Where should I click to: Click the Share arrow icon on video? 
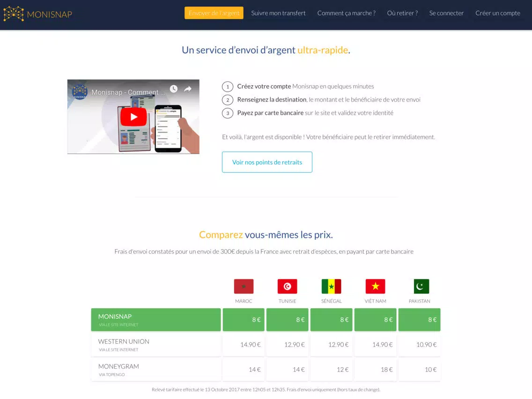tap(188, 89)
